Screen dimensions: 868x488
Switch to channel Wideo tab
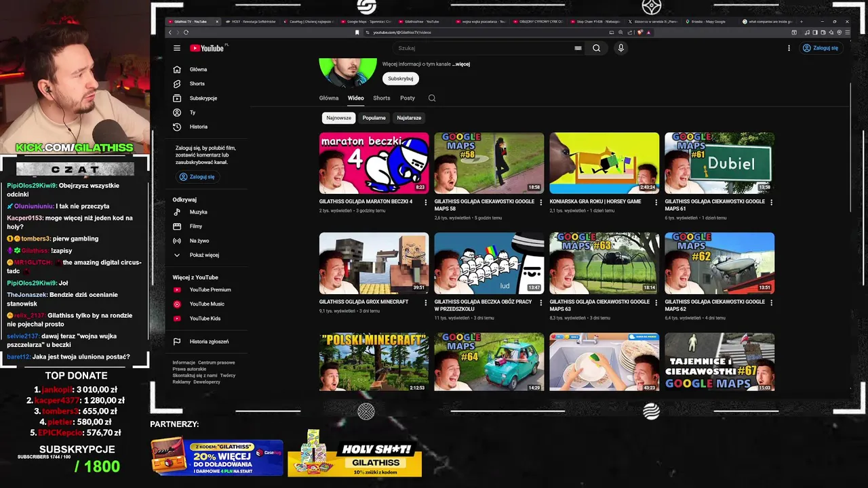pyautogui.click(x=356, y=98)
